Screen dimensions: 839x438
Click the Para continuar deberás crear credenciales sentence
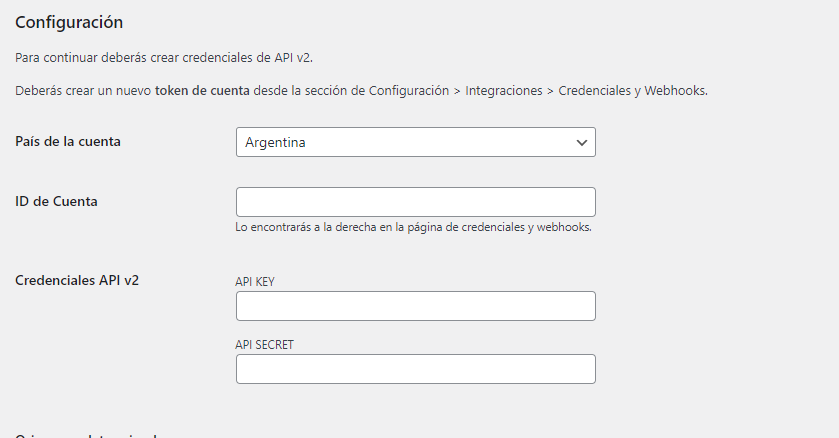click(164, 58)
